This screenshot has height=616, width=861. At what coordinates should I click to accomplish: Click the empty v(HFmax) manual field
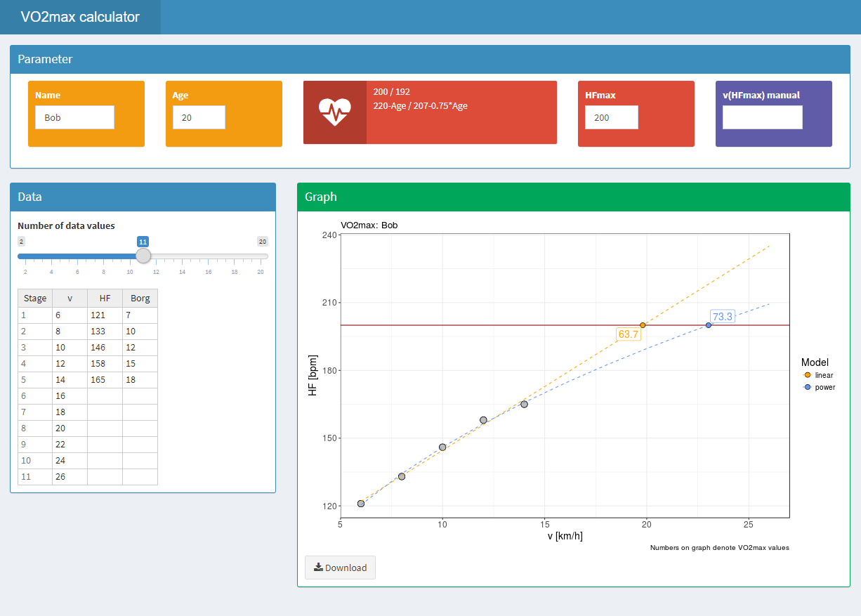762,117
